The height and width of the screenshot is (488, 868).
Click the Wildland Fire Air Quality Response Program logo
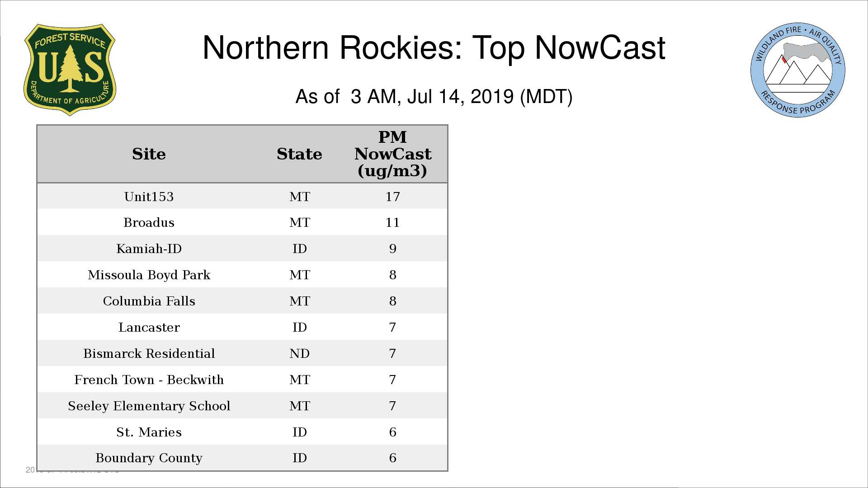pyautogui.click(x=797, y=70)
